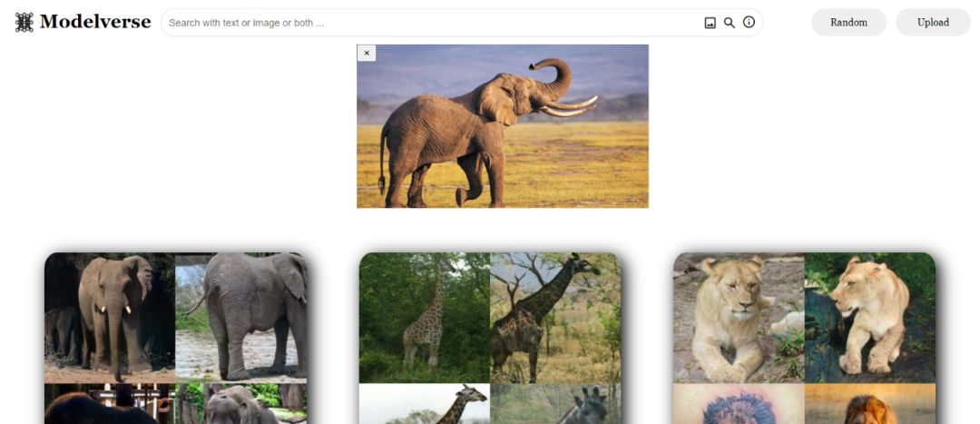Select the elephant query image preview

[x=503, y=126]
